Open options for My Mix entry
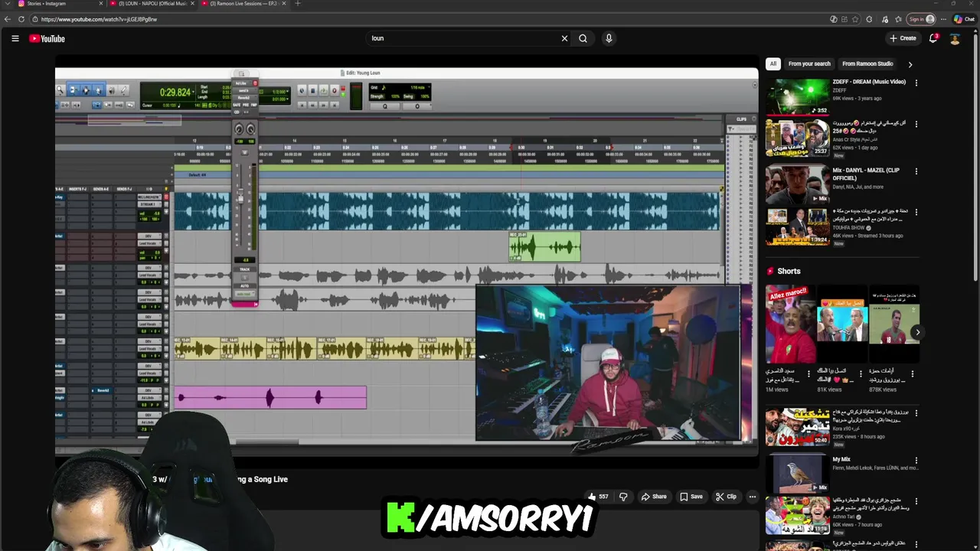 pos(916,460)
